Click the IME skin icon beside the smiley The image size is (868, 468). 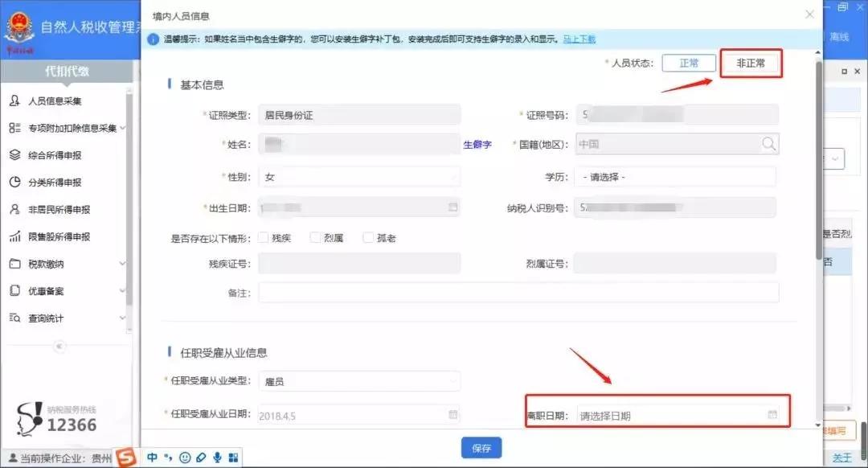pyautogui.click(x=201, y=458)
